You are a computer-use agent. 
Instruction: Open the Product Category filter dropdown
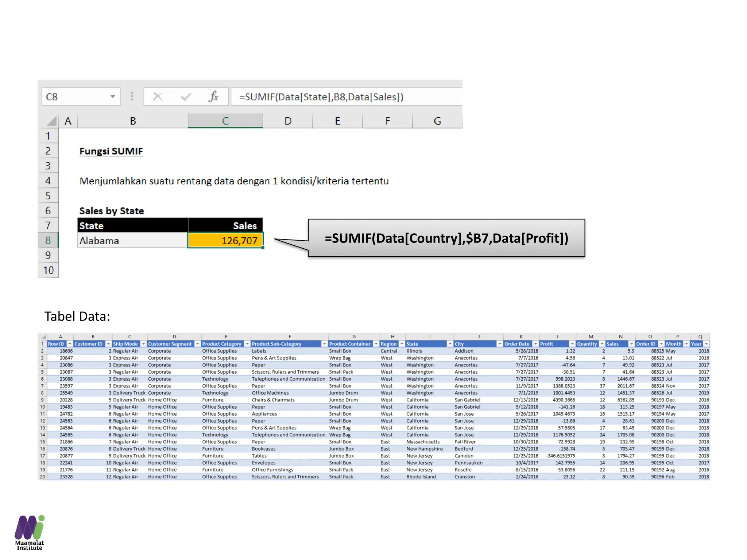[x=247, y=344]
